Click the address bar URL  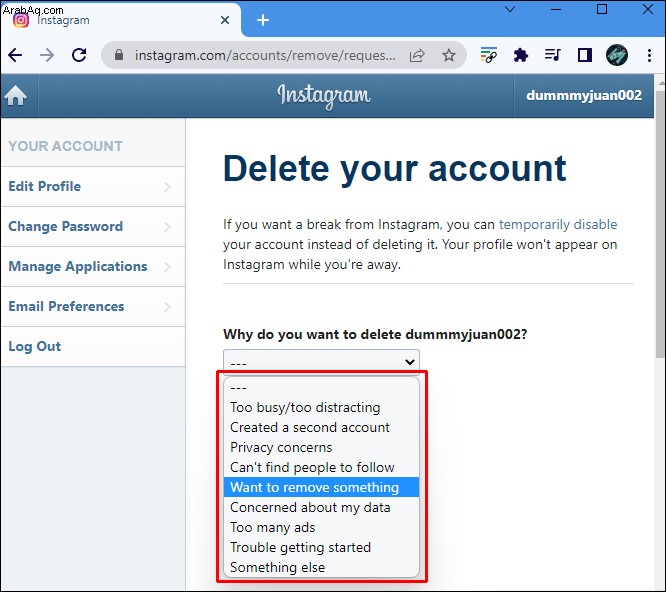[x=265, y=55]
